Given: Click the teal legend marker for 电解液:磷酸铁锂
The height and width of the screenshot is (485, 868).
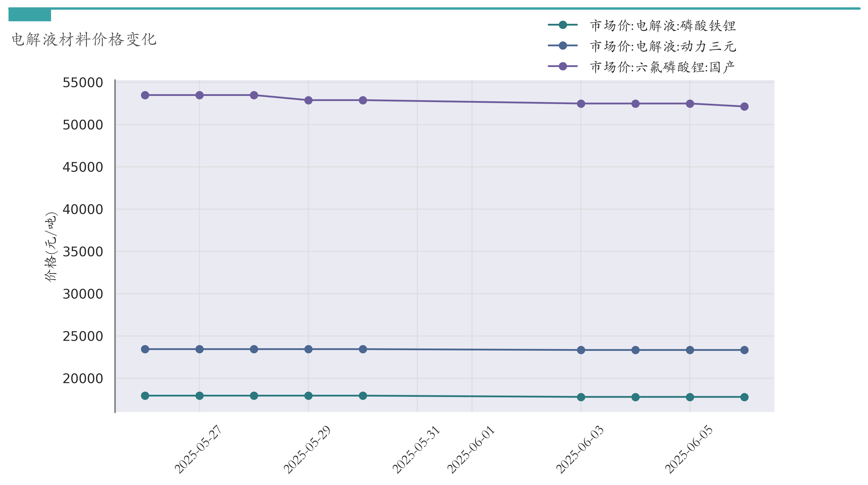Looking at the screenshot, I should click(x=562, y=25).
